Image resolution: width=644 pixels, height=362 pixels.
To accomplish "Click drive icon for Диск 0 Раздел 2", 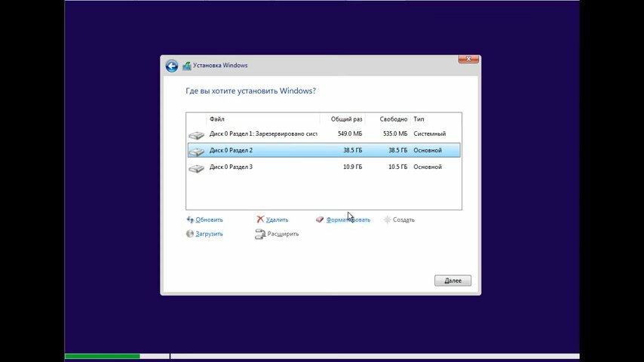I will 196,152.
